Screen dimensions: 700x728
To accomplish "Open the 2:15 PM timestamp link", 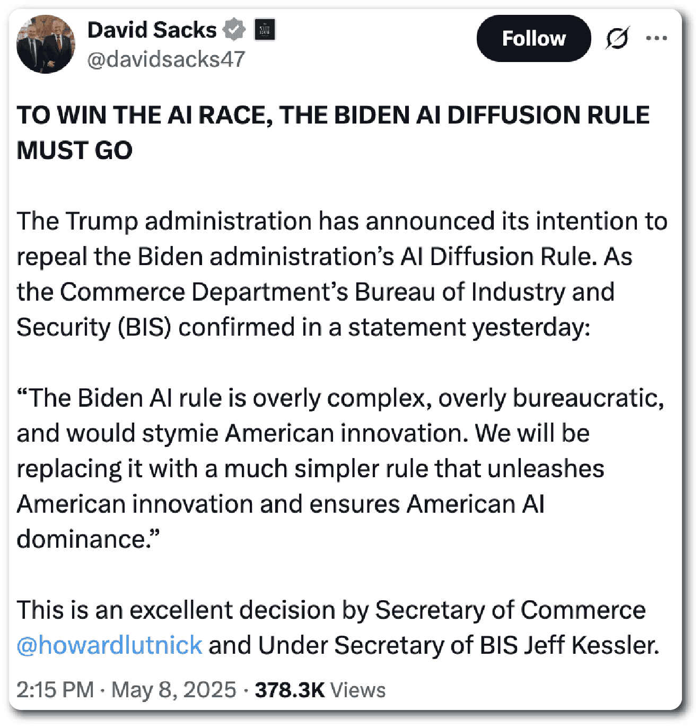I will pos(55,690).
